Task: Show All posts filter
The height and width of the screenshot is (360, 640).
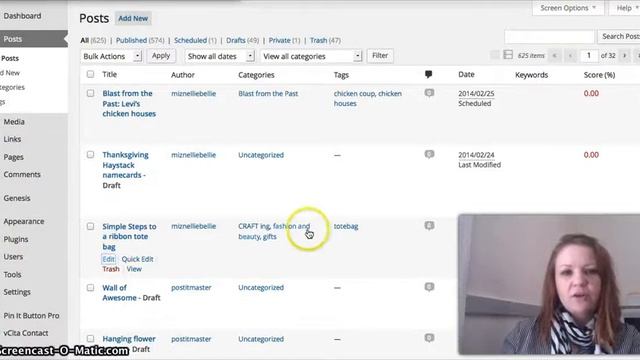Action: (84, 40)
